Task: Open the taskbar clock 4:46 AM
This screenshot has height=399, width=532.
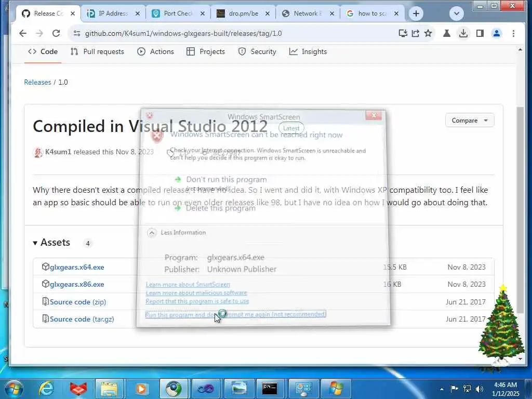Action: click(506, 389)
